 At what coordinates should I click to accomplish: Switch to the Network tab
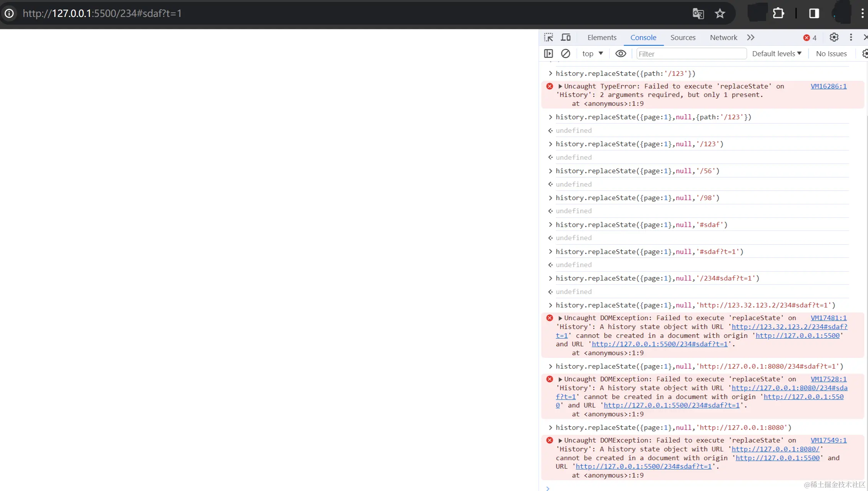723,37
